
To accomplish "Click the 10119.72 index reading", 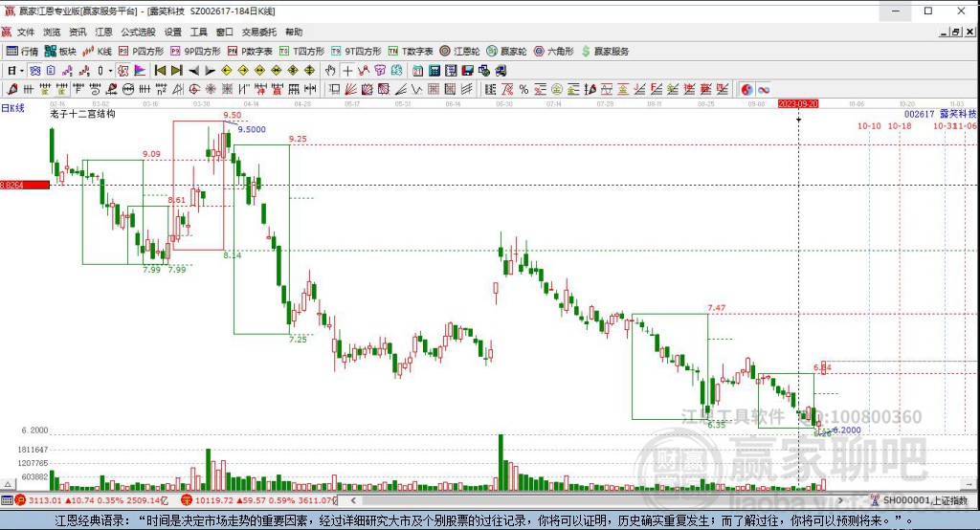I will click(213, 500).
